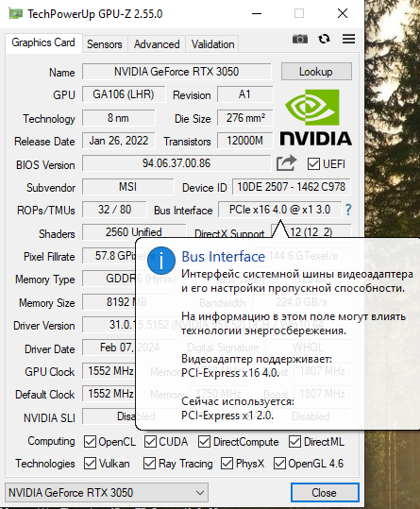The width and height of the screenshot is (420, 509).
Task: Click tooltip text PCI-Express x16 4.0.
Action: [x=230, y=373]
